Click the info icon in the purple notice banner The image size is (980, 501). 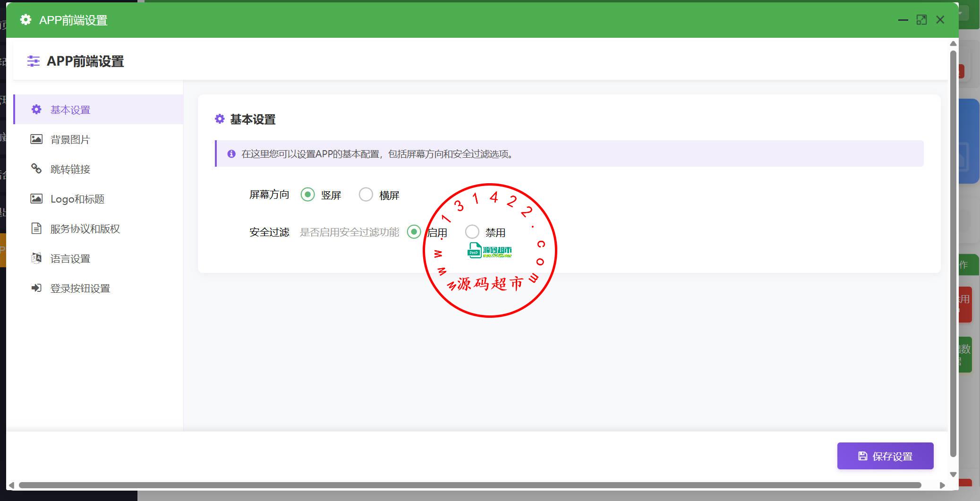[x=231, y=154]
